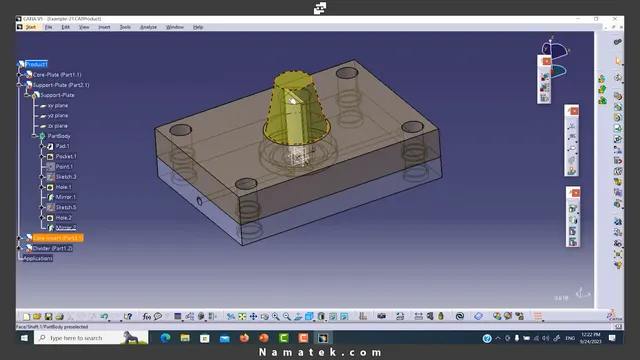Screen dimensions: 640x360
Task: Click the Save icon in bottom toolbar
Action: pos(48,316)
